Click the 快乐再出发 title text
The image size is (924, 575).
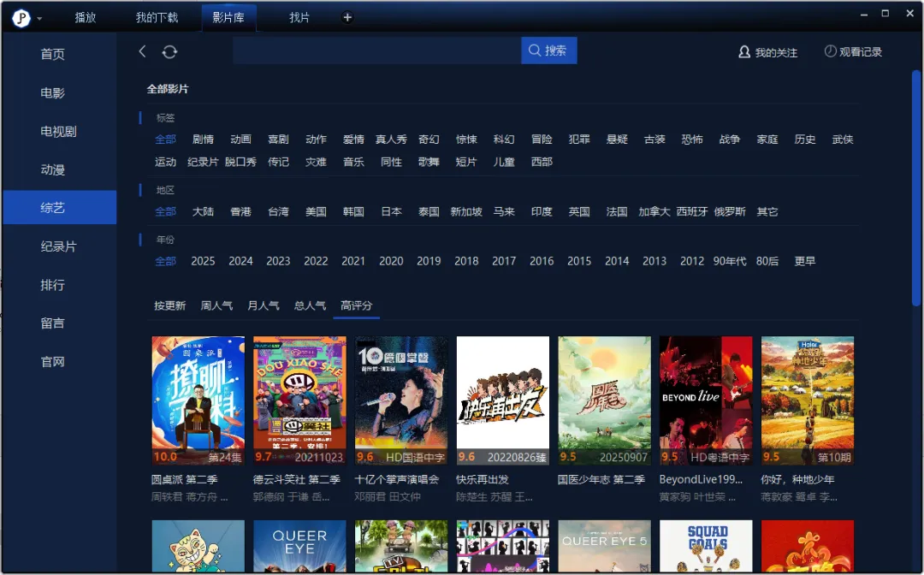[x=482, y=479]
